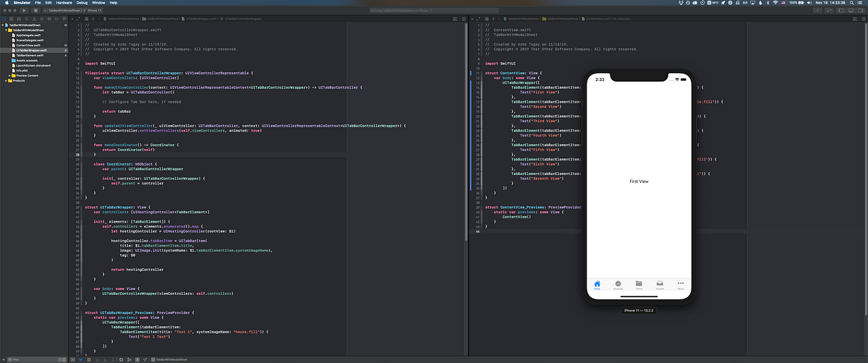Open the Simulator menu
The width and height of the screenshot is (868, 363).
(x=22, y=3)
